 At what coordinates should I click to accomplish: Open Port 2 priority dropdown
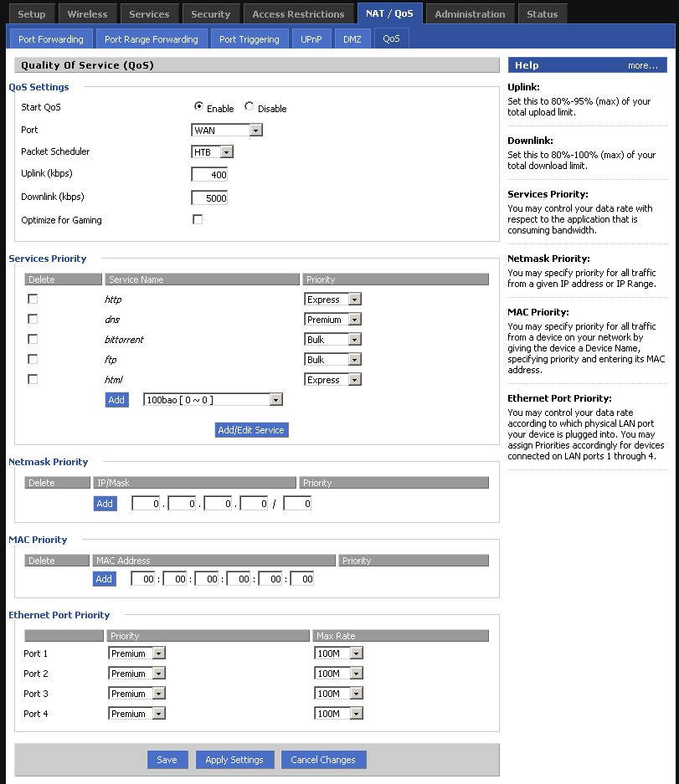pos(136,674)
